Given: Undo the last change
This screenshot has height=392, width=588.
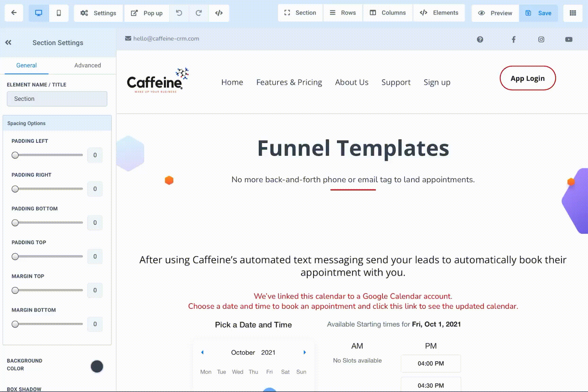Looking at the screenshot, I should pos(179,13).
